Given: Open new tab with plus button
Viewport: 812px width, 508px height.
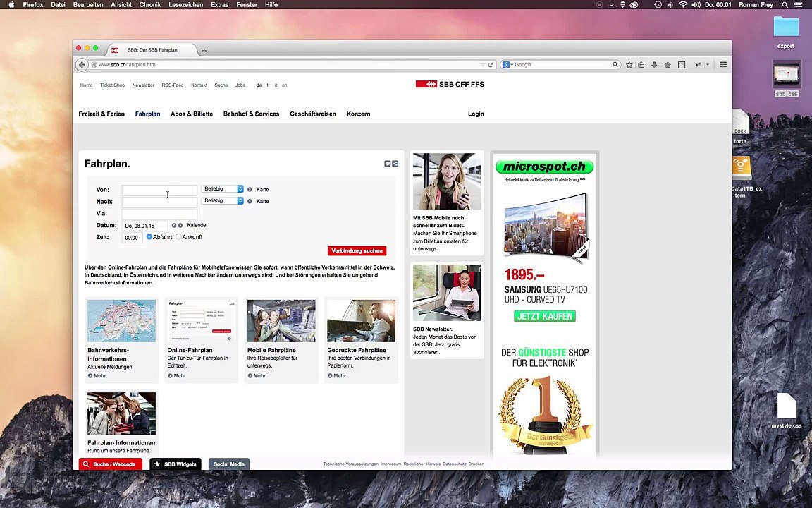Looking at the screenshot, I should tap(204, 50).
